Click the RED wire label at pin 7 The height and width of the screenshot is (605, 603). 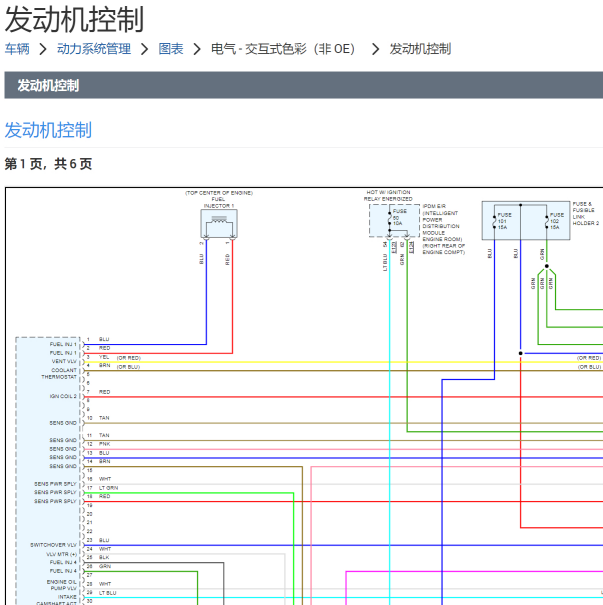tap(104, 392)
